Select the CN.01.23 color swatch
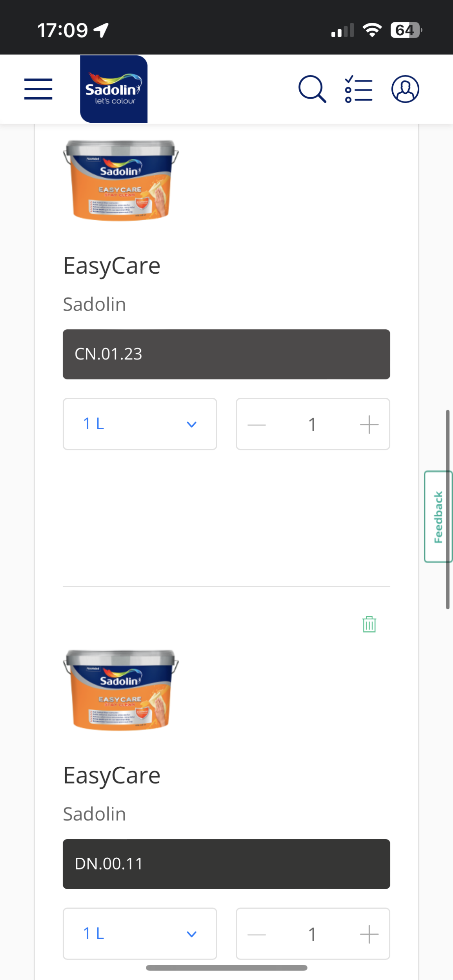This screenshot has height=980, width=453. coord(226,354)
